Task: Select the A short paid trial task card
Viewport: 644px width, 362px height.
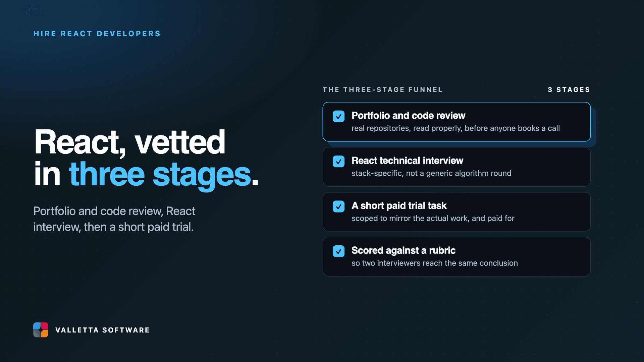Action: (457, 212)
